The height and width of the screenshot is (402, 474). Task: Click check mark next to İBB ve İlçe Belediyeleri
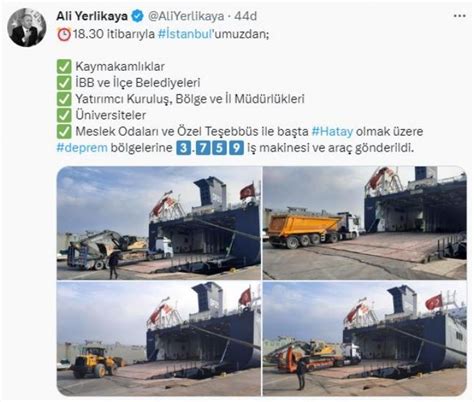(x=64, y=83)
